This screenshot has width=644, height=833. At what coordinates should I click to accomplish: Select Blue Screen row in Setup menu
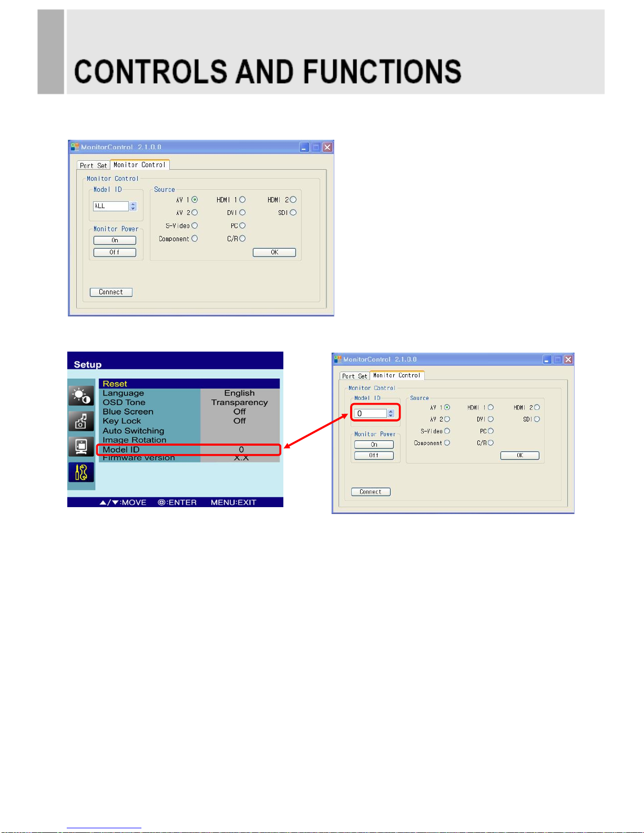click(189, 412)
